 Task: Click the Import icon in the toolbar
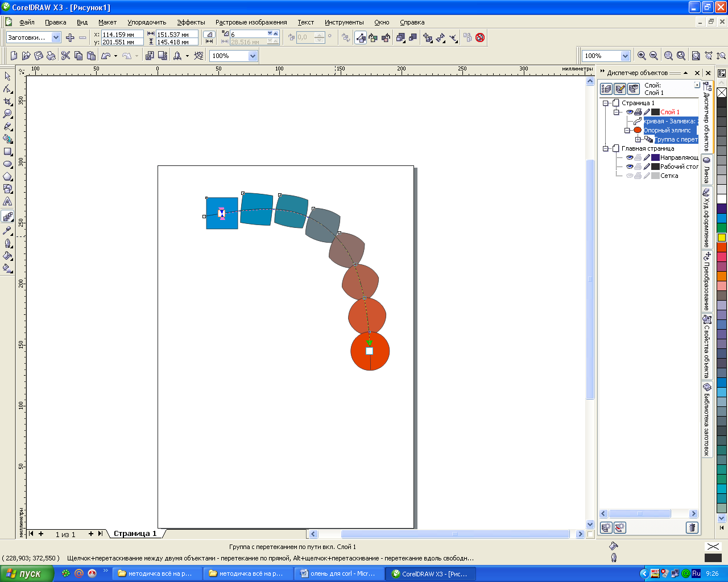tap(150, 56)
